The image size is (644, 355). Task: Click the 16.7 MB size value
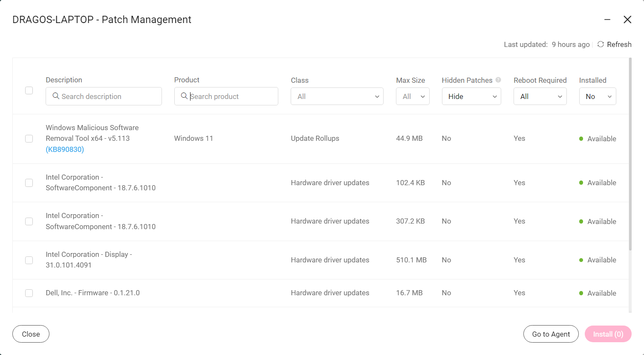[409, 293]
